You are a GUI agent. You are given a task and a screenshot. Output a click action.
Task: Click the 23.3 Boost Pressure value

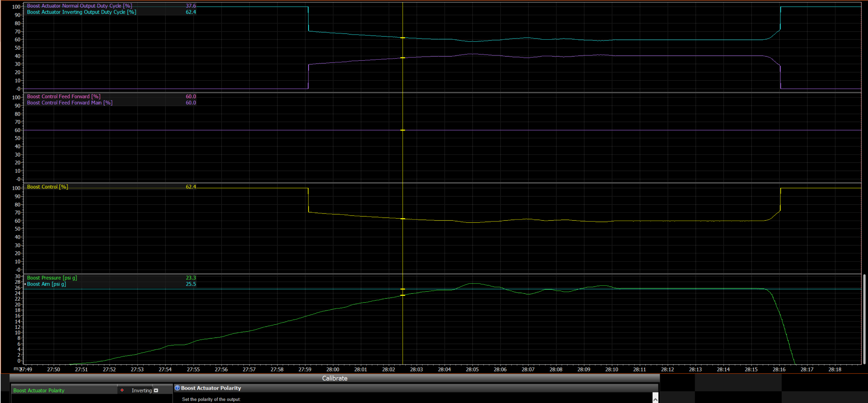coord(191,278)
